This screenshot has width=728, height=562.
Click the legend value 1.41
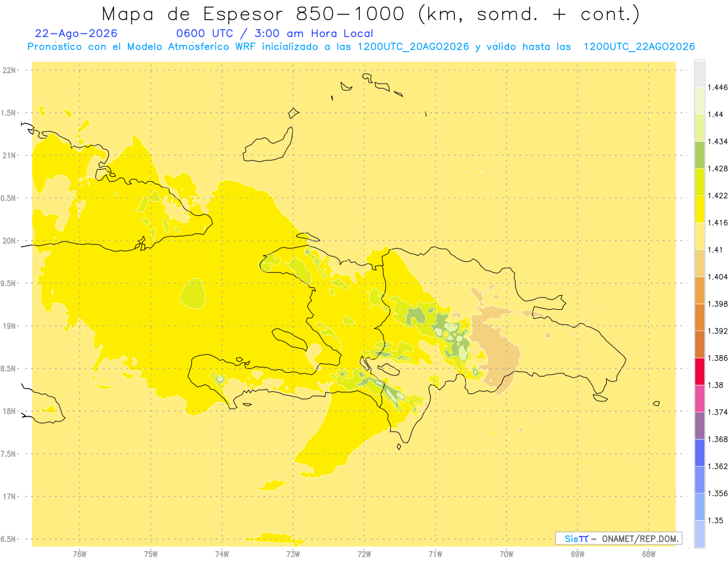pos(716,250)
